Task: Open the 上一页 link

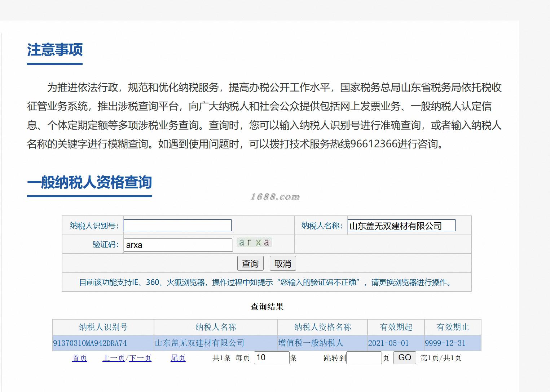Action: click(114, 358)
